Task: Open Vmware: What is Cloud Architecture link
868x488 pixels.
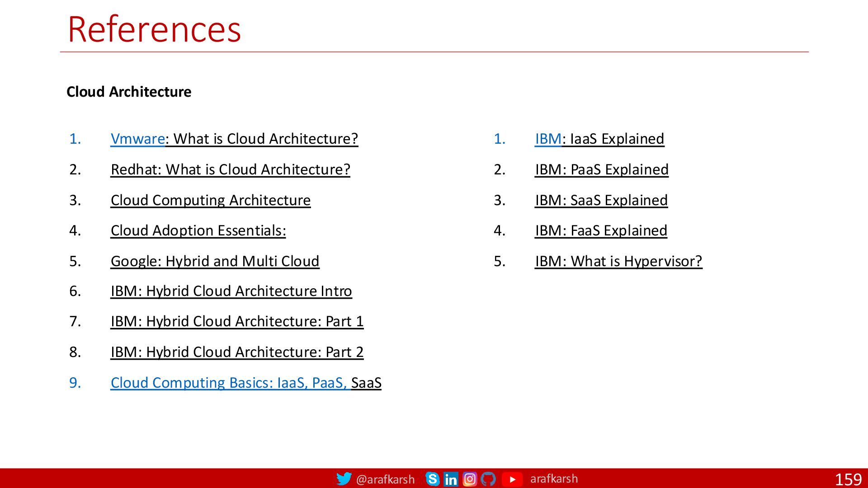Action: 234,139
